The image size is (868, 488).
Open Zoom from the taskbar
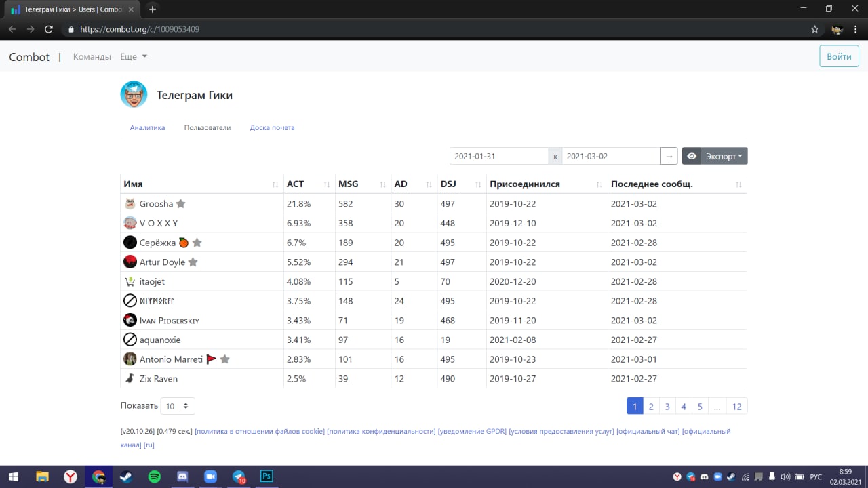[210, 476]
